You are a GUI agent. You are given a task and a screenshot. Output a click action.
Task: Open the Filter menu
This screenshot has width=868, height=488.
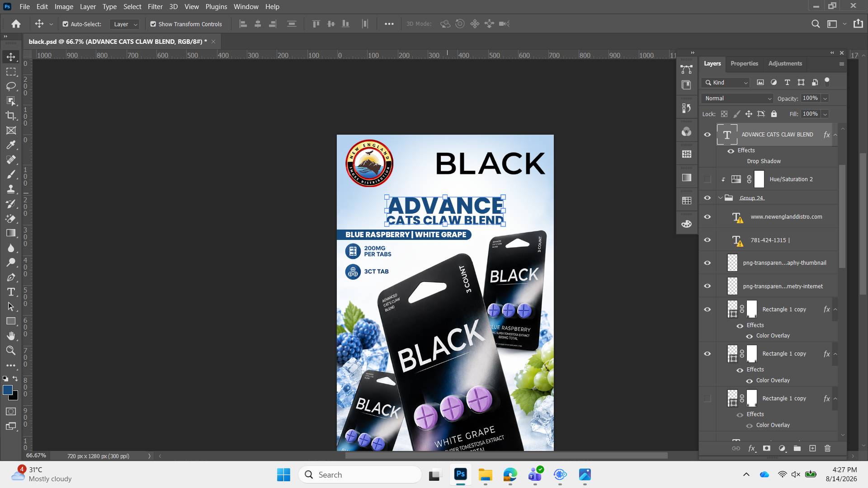tap(155, 7)
